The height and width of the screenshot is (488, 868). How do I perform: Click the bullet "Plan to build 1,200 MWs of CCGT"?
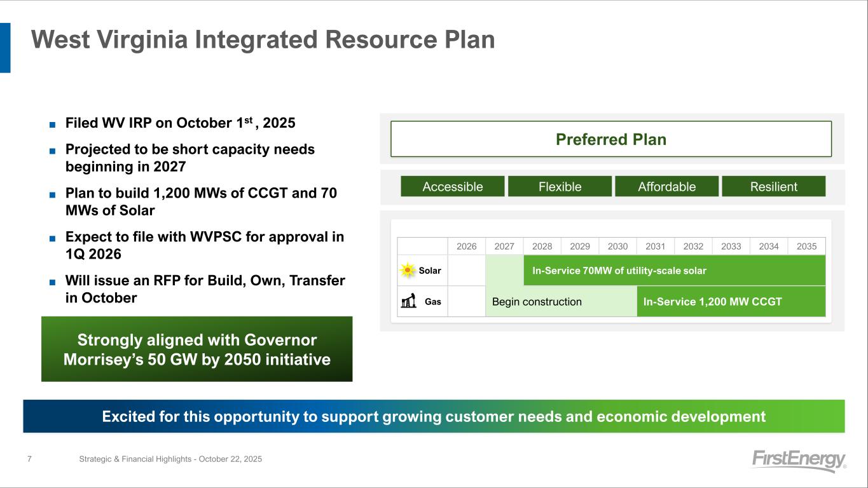click(201, 201)
